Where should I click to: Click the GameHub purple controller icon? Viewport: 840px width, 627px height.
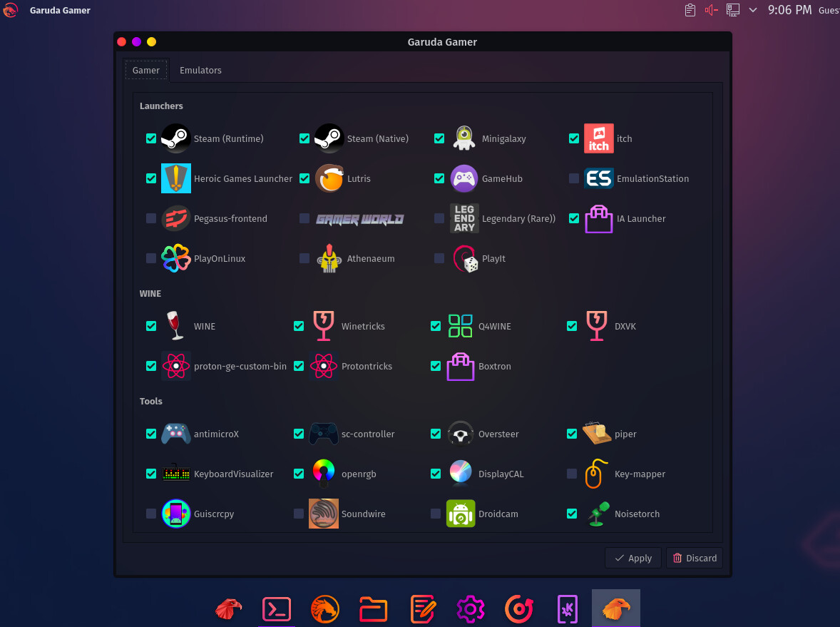point(464,178)
